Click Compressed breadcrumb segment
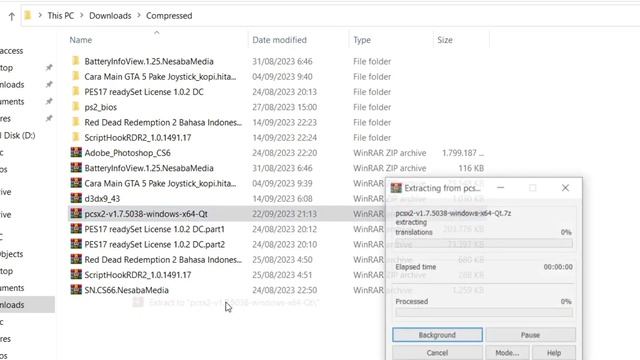640x360 pixels. pyautogui.click(x=169, y=16)
